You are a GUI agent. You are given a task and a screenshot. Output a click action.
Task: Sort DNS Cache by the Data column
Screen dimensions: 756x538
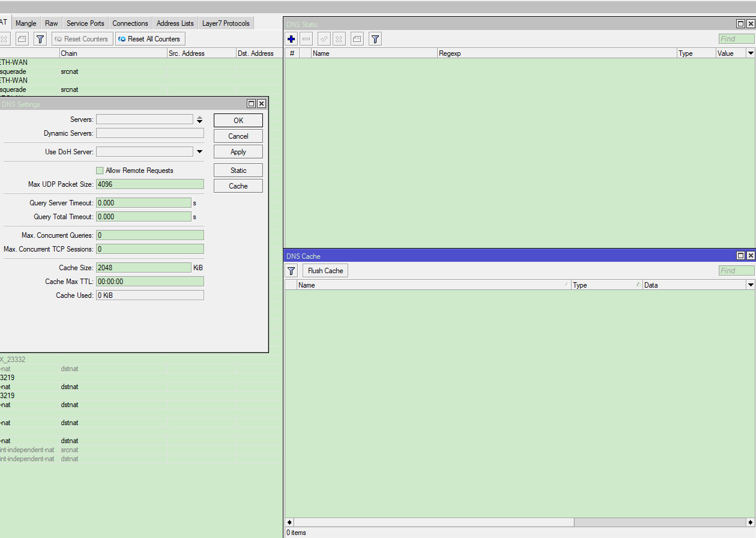point(694,285)
